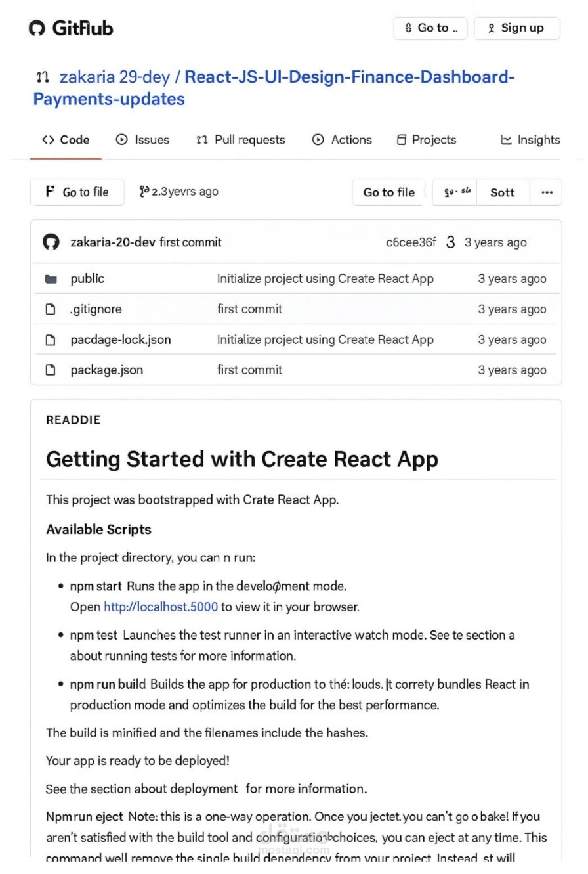Click the '2.3yevrs ago' branch text
The height and width of the screenshot is (874, 588).
click(x=185, y=192)
